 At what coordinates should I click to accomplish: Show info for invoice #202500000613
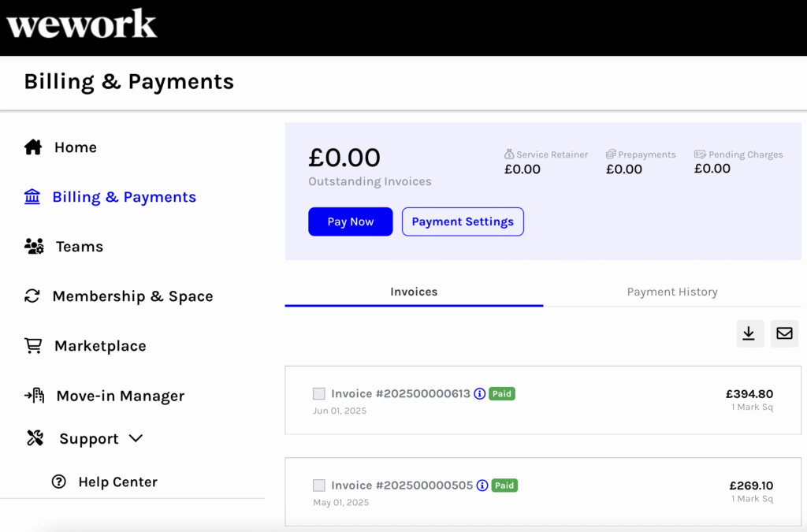(x=479, y=393)
